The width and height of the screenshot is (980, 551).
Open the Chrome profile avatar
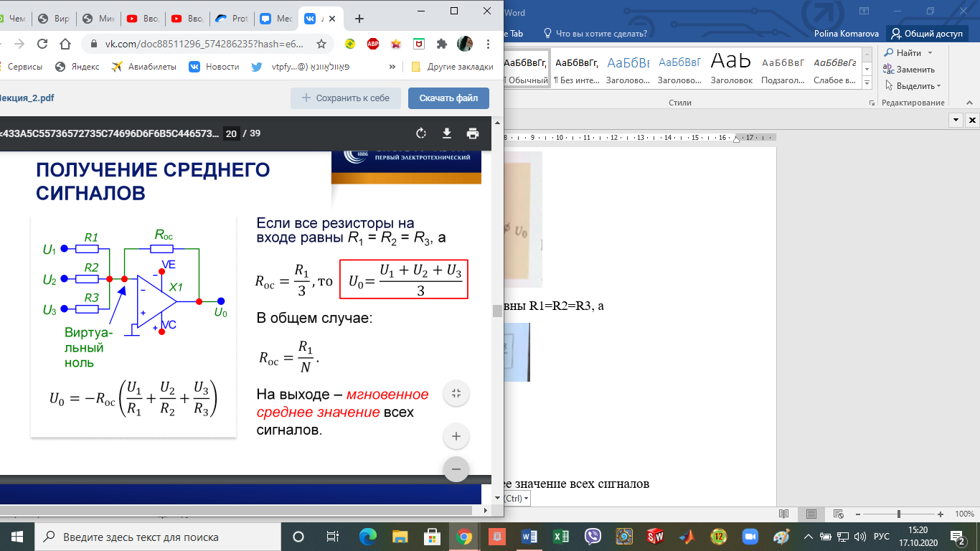coord(464,44)
